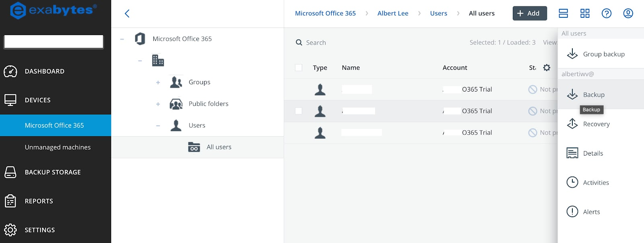Click first row's not-protected status icon

533,89
